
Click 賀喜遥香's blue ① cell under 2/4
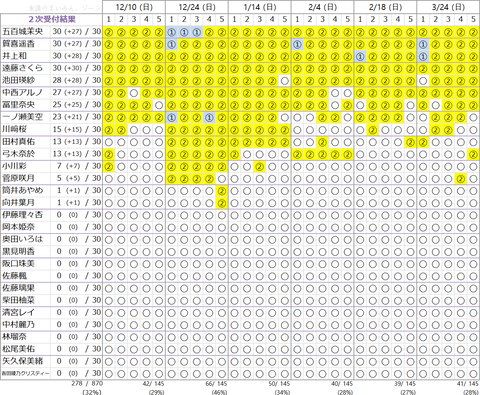click(297, 44)
